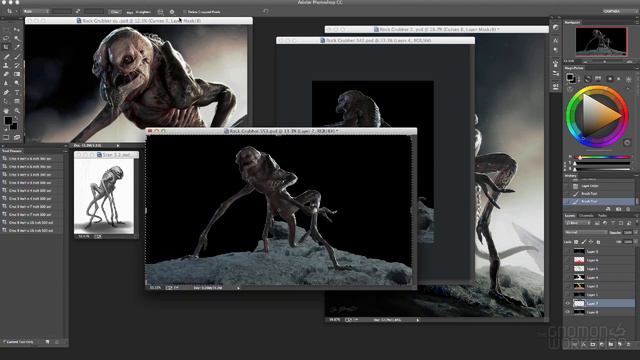The image size is (640, 360).
Task: Toggle Quick Mask mode icon
Action: [x=6, y=137]
